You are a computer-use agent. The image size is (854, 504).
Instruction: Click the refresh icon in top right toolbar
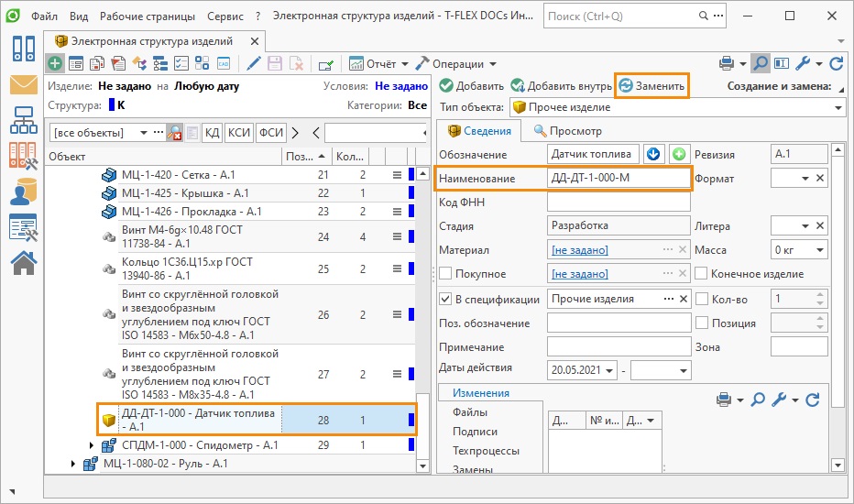coord(836,63)
